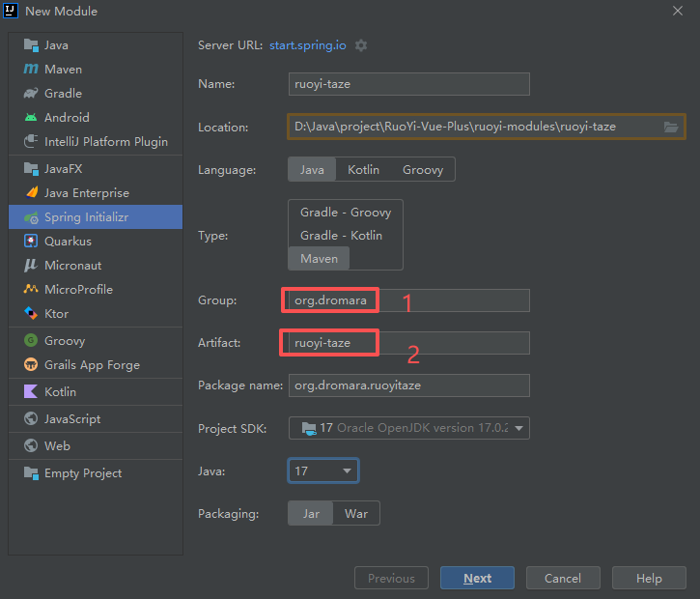Image resolution: width=700 pixels, height=599 pixels.
Task: Select the MicroProfile generator label
Action: click(x=78, y=290)
